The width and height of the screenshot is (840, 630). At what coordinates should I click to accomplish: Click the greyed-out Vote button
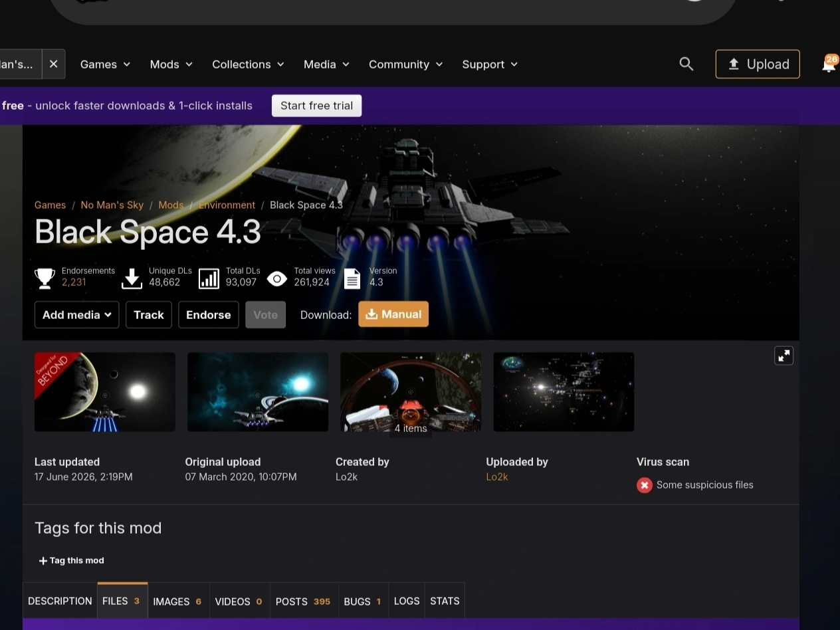click(x=265, y=314)
